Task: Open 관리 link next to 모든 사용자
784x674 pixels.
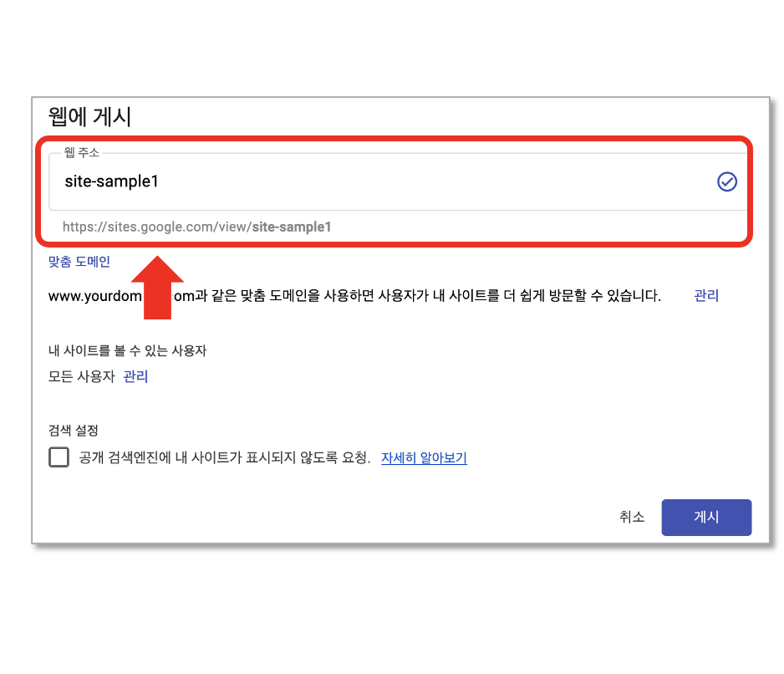Action: click(x=135, y=376)
